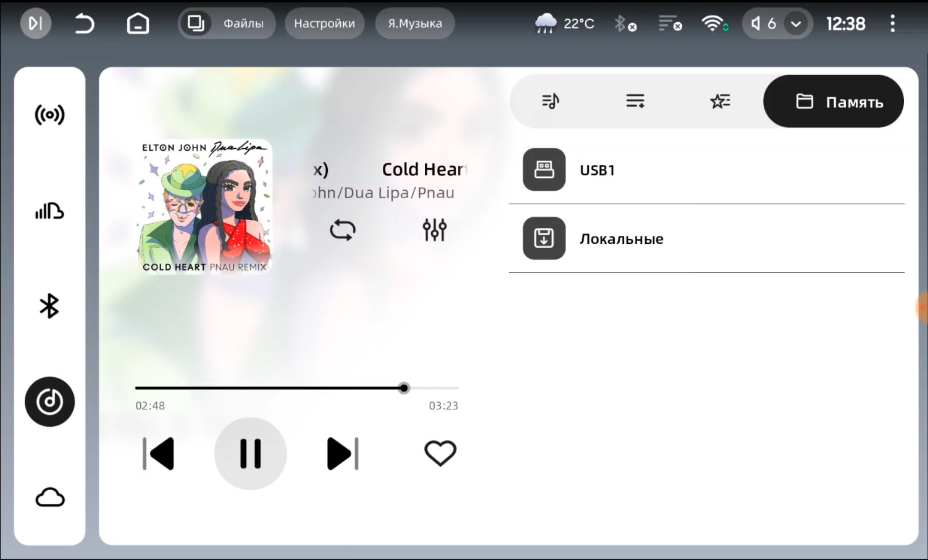Switch to the Память tab
Screen dimensions: 928x560
[x=834, y=101]
